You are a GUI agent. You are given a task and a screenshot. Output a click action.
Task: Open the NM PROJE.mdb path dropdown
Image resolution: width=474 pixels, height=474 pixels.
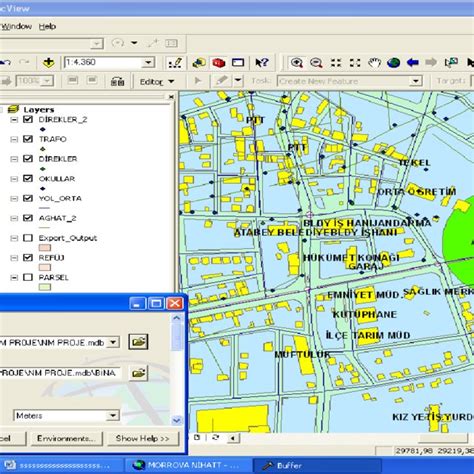pos(113,342)
